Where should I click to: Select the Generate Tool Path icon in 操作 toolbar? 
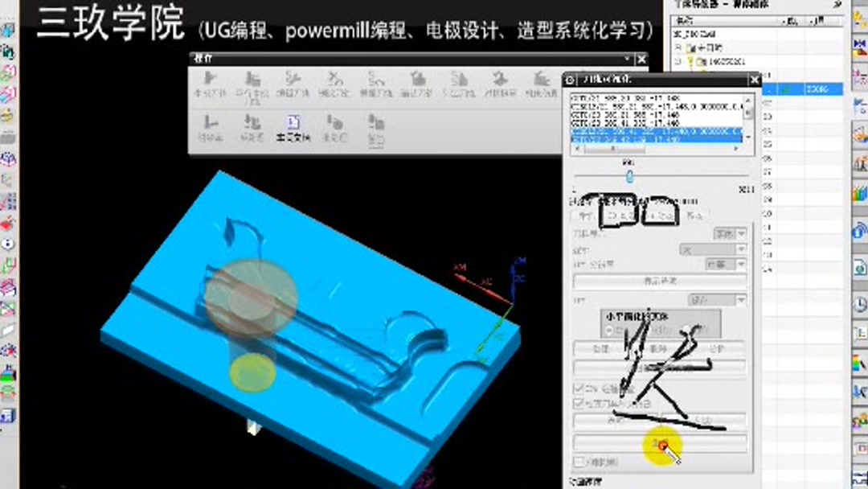click(211, 80)
